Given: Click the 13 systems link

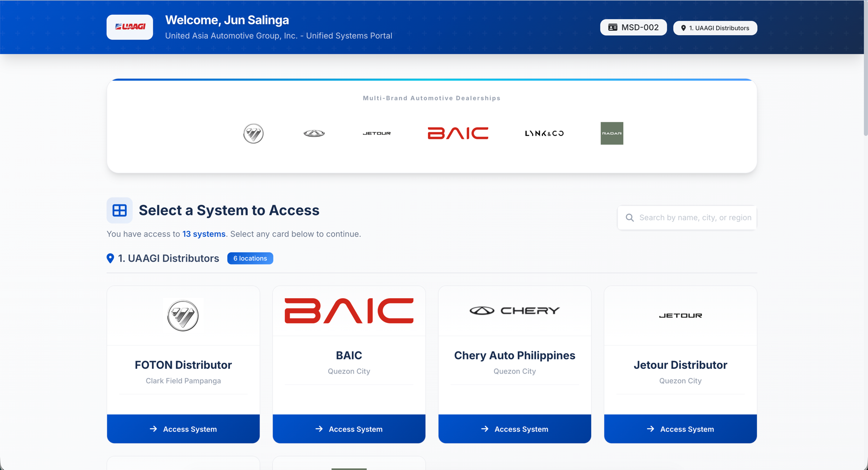Looking at the screenshot, I should tap(204, 234).
